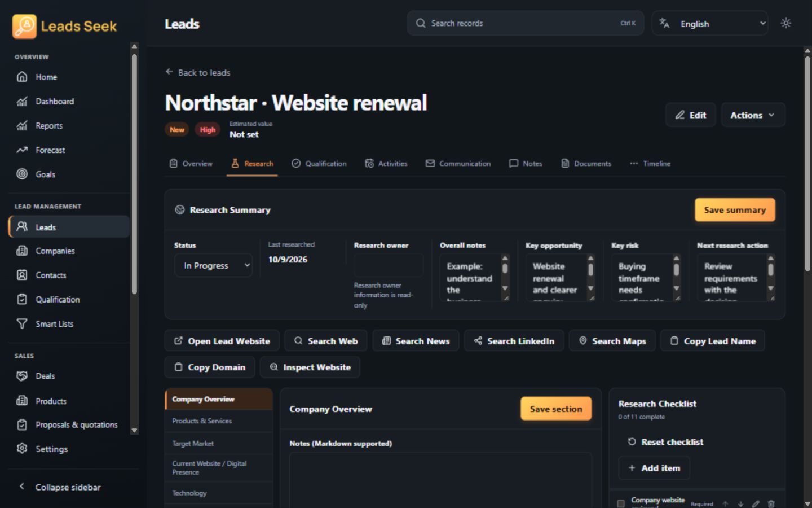812x508 pixels.
Task: Open Home via its sidebar house icon
Action: (22, 77)
